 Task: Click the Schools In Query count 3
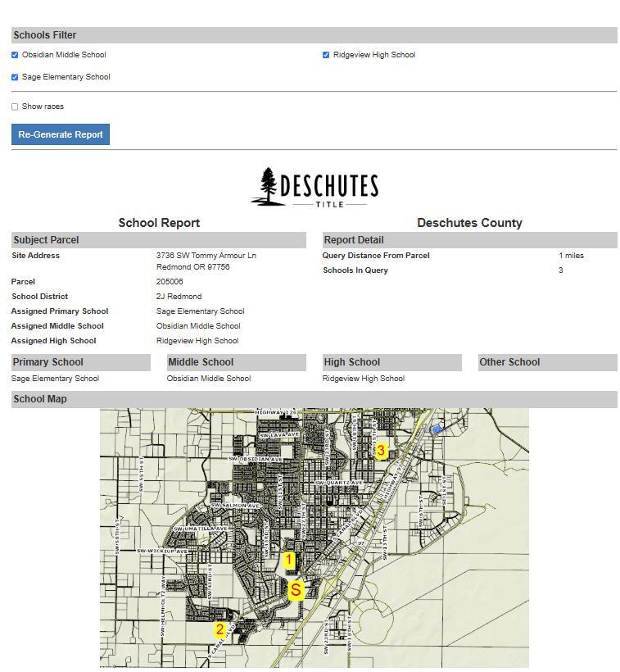pos(560,270)
